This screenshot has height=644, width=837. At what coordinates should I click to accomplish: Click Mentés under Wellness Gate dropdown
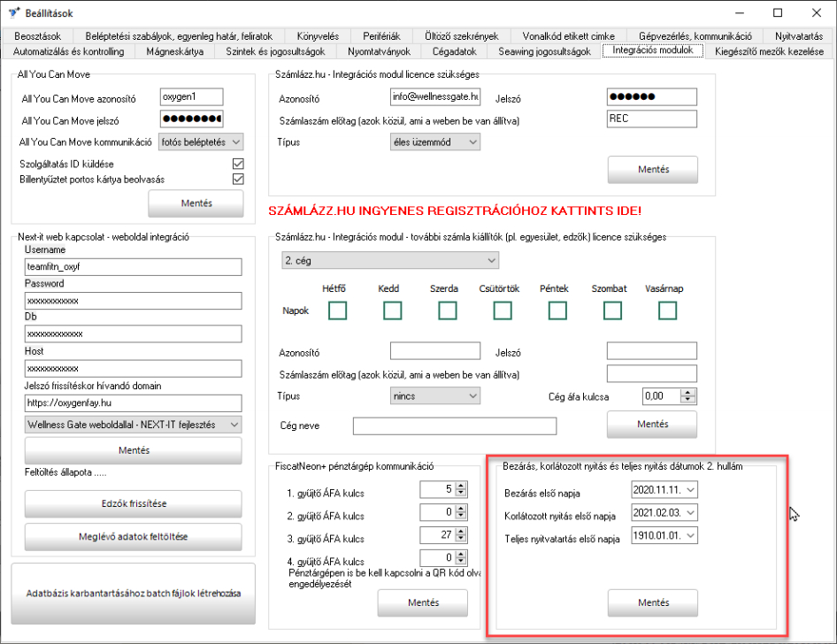134,450
